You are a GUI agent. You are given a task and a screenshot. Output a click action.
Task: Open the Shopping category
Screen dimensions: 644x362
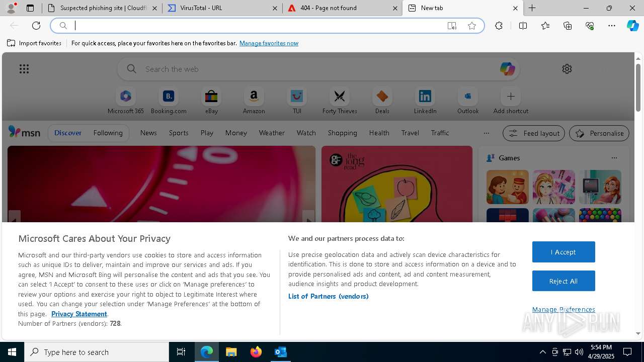(342, 133)
